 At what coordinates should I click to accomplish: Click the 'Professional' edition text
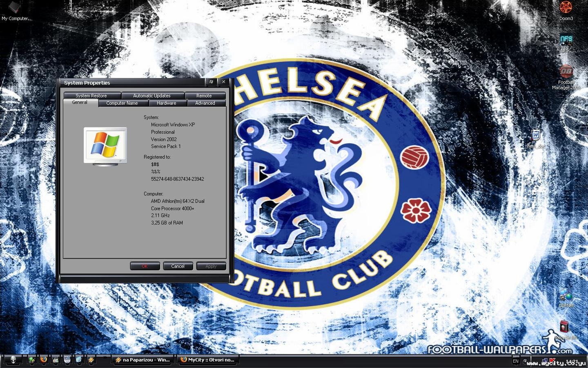tap(163, 132)
